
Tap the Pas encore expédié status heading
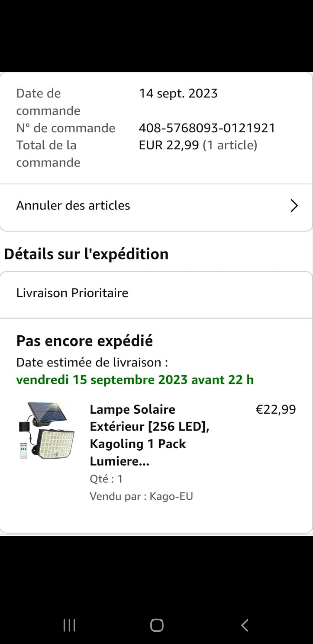point(84,341)
